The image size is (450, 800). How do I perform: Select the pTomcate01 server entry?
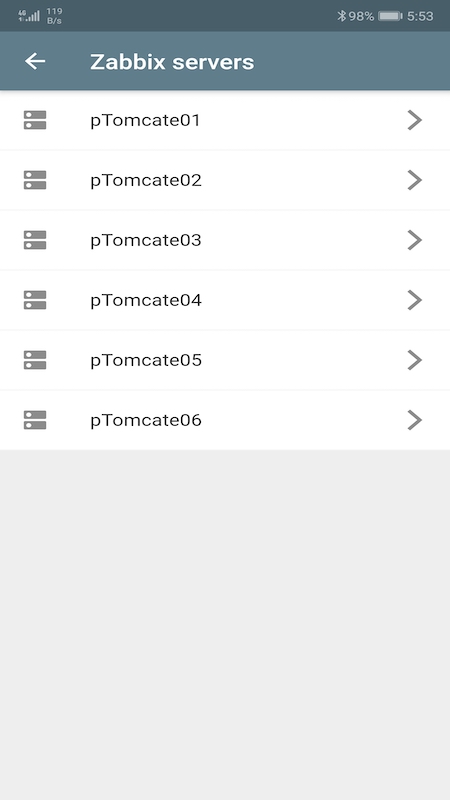point(225,120)
